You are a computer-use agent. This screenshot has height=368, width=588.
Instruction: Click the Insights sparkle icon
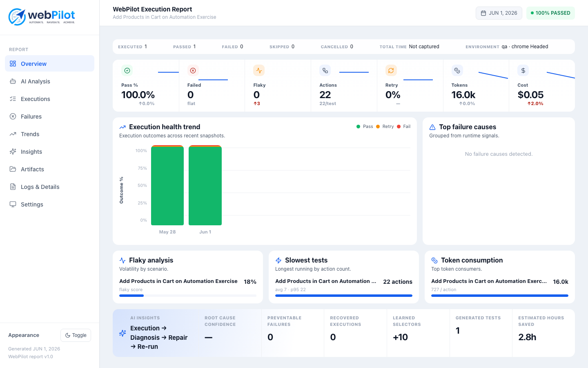(13, 151)
